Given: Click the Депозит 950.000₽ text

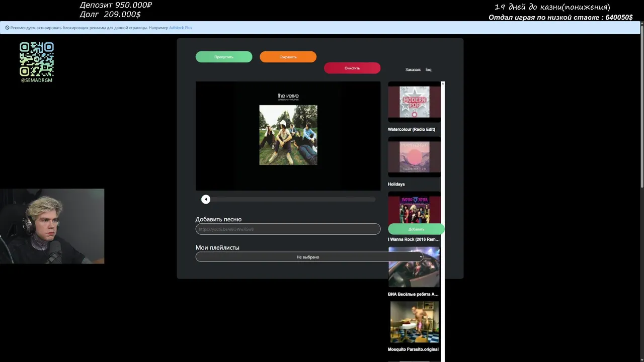Looking at the screenshot, I should pos(116,5).
